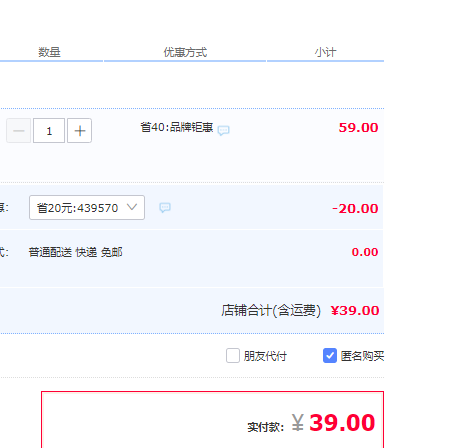Click the 店铺合计(含运费) ¥39.00 total

pyautogui.click(x=300, y=310)
